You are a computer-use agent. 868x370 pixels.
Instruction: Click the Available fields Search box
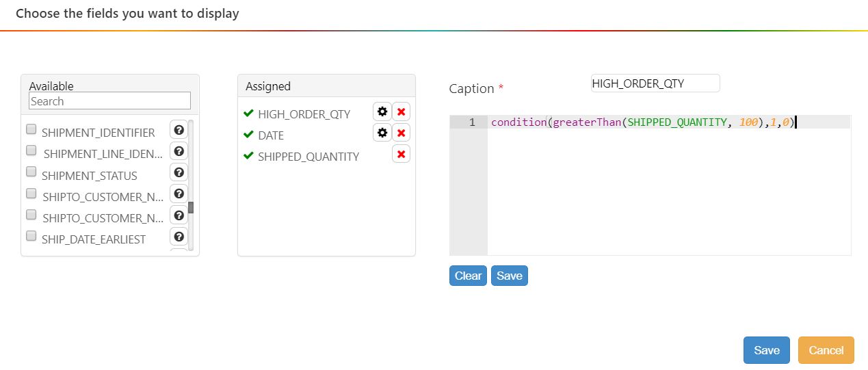pos(109,101)
